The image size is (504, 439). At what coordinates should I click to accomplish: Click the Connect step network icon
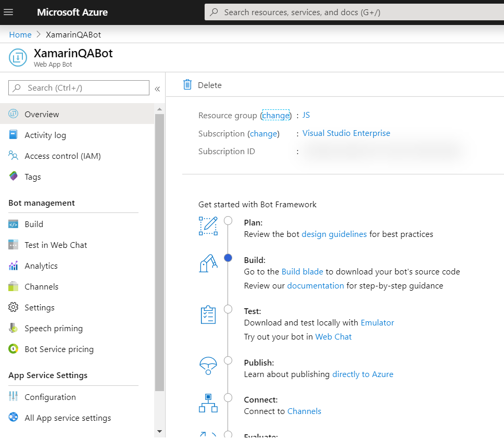[x=208, y=403]
